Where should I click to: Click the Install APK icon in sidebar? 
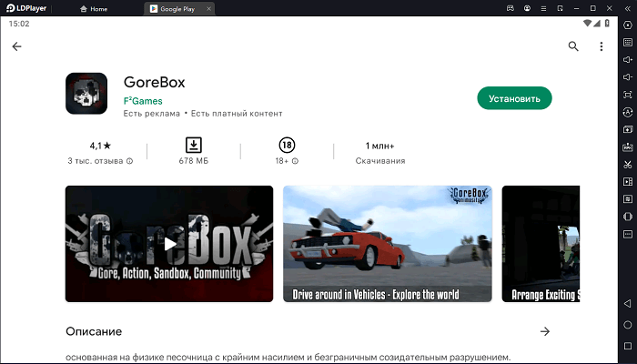[628, 147]
